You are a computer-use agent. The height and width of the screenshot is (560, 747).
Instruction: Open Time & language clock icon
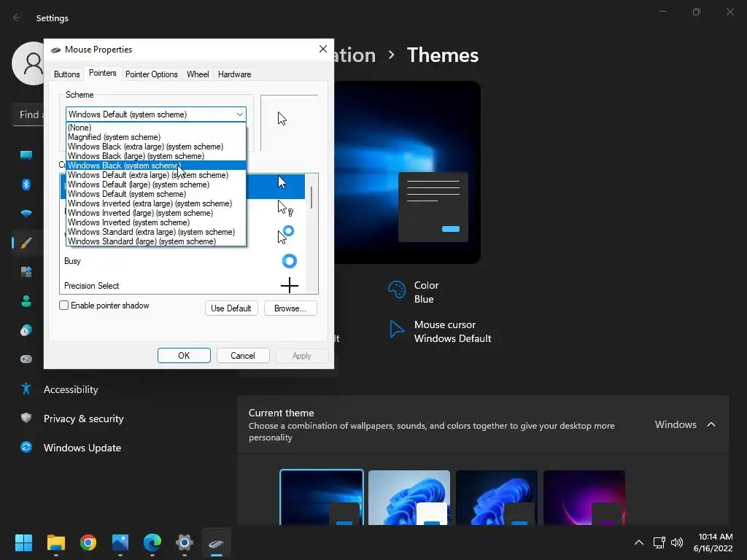click(x=26, y=330)
